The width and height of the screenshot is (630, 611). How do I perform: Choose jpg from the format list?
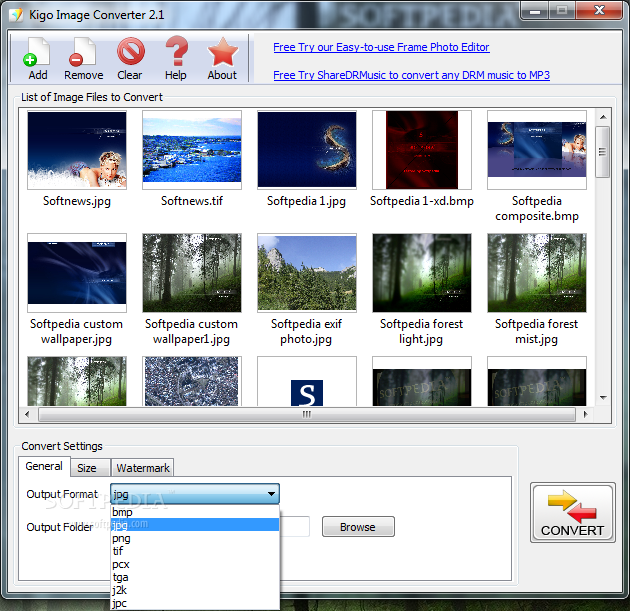(195, 525)
